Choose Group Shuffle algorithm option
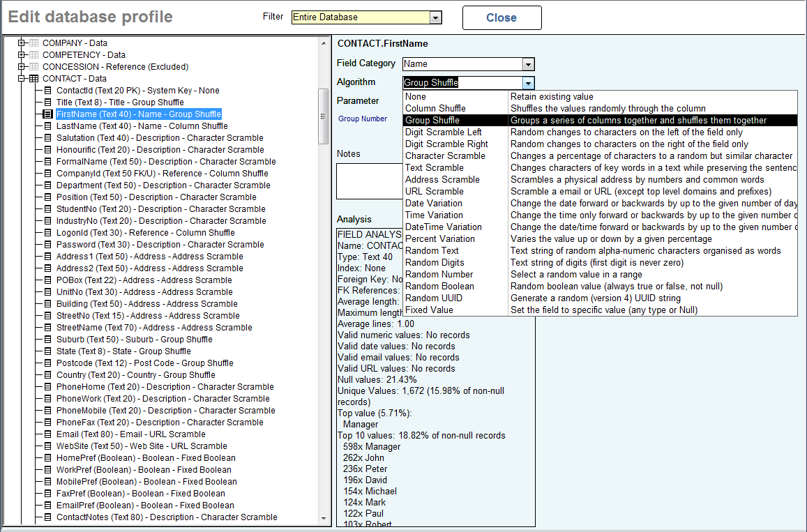The width and height of the screenshot is (807, 532). coord(600,121)
